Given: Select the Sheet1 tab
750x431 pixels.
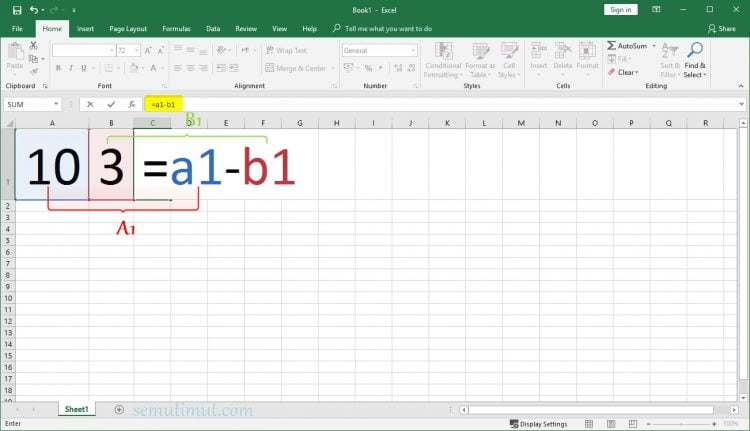Looking at the screenshot, I should point(77,409).
